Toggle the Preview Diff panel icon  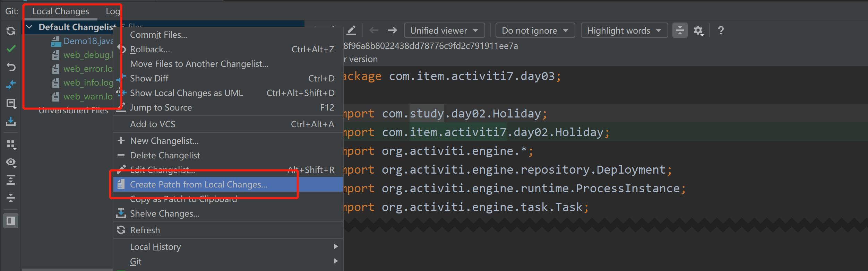[11, 221]
